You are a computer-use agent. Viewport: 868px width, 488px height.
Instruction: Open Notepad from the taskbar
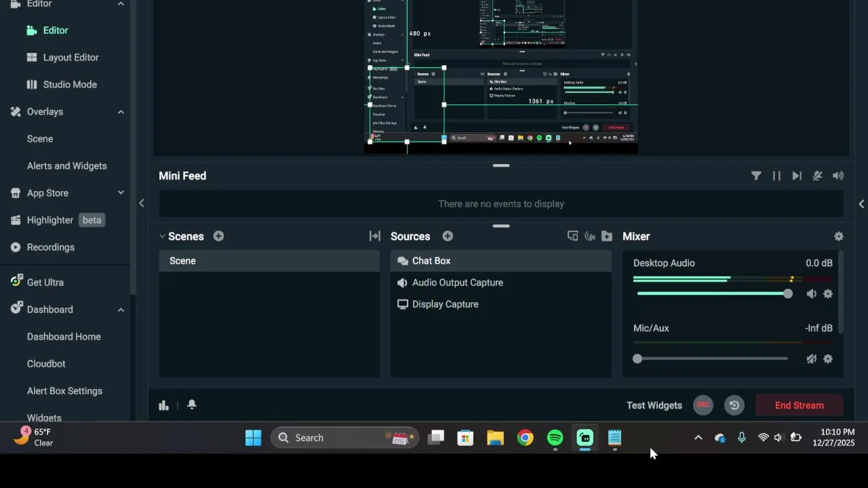[x=615, y=438]
